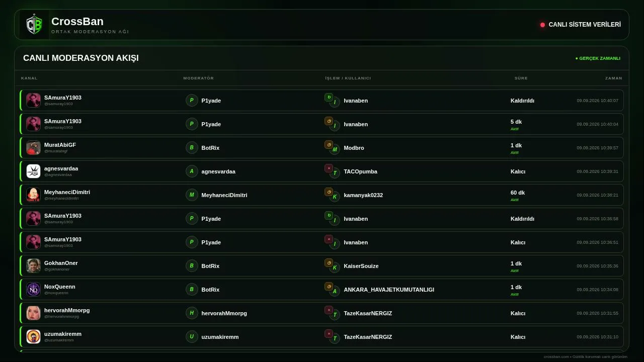Viewport: 644px width, 362px height.
Task: Select hervorahMmorpg channel avatar
Action: coord(33,313)
